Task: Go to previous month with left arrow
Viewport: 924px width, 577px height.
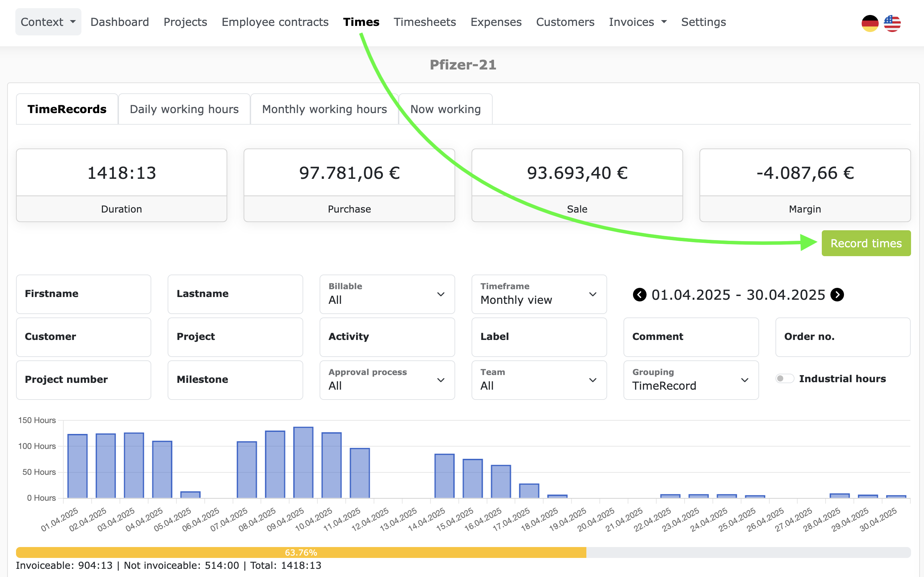Action: tap(640, 295)
